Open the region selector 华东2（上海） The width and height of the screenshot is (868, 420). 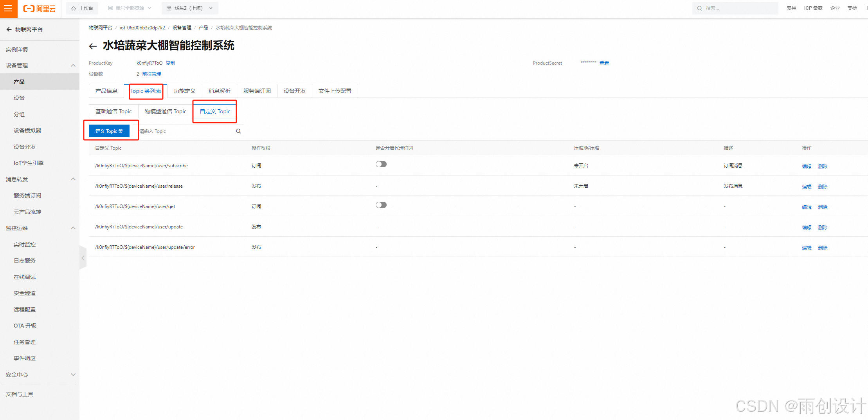190,8
